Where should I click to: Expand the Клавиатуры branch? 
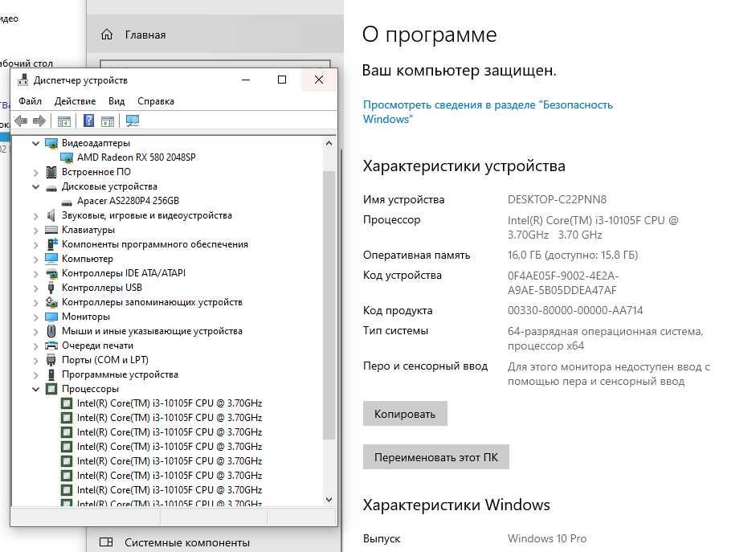click(35, 231)
